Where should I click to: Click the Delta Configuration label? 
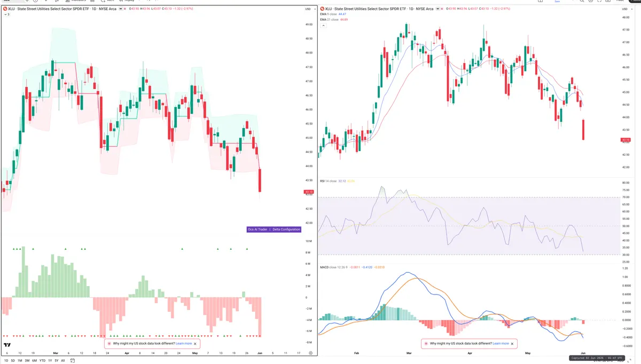[x=286, y=230]
